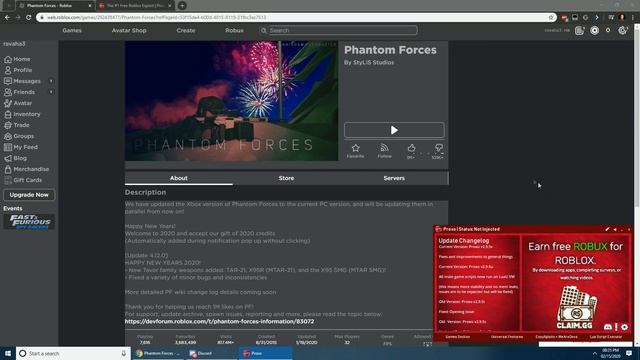Switch to the Store tab
Screen dimensions: 640x360
tap(286, 178)
